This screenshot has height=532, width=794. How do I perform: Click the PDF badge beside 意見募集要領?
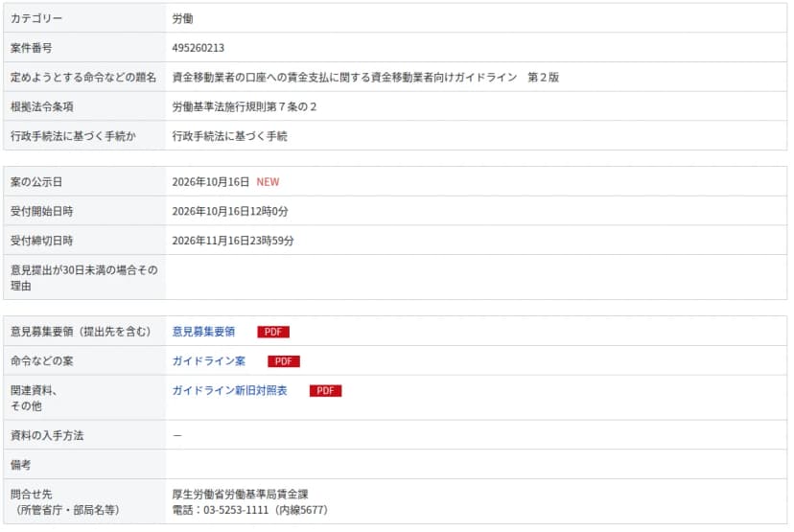(x=273, y=332)
